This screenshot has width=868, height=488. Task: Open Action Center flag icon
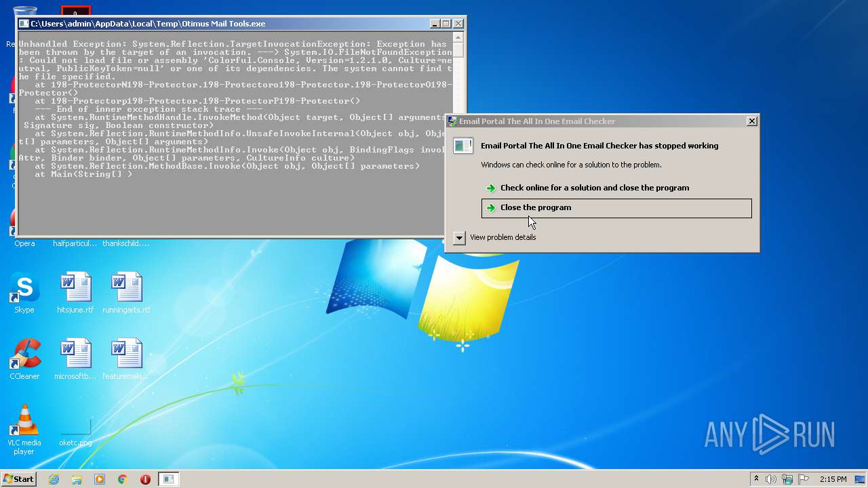point(804,479)
